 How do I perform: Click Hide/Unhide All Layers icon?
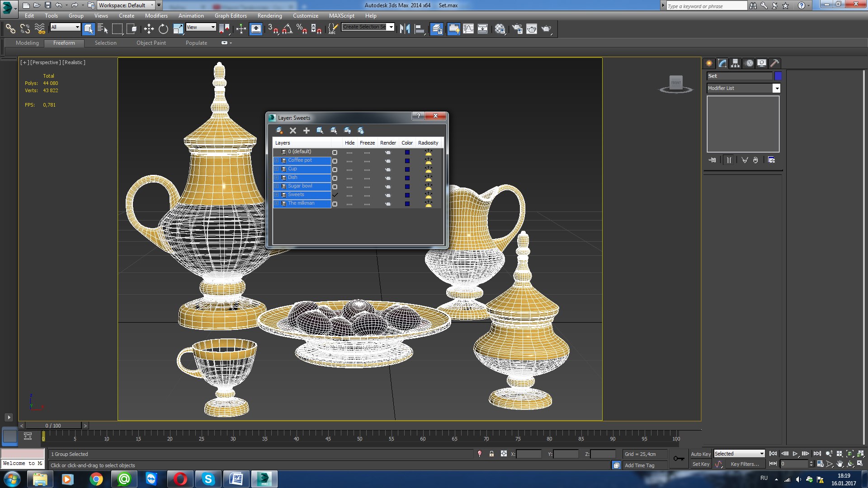pos(347,131)
